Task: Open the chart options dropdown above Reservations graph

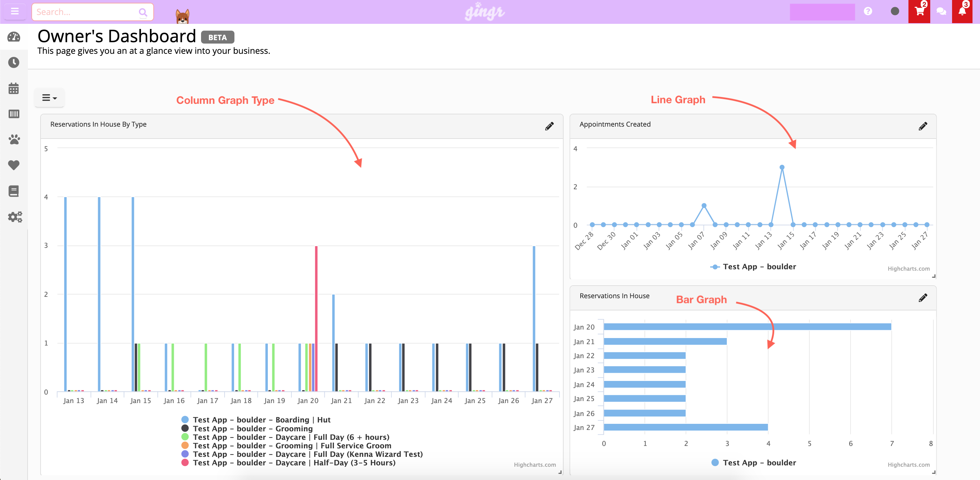Action: click(49, 98)
